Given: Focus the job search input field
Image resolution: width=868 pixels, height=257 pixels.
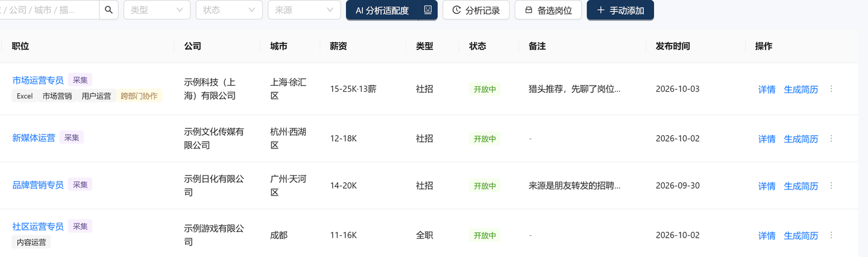Looking at the screenshot, I should click(x=49, y=10).
